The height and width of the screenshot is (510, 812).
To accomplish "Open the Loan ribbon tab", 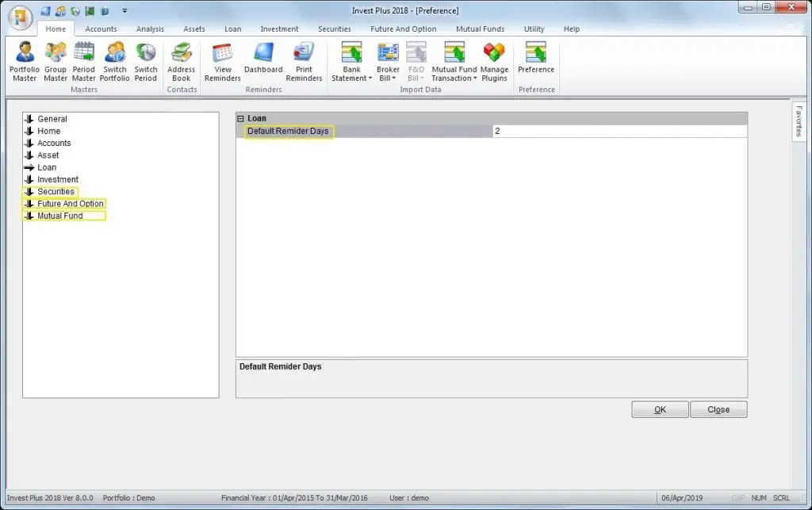I will pyautogui.click(x=232, y=29).
